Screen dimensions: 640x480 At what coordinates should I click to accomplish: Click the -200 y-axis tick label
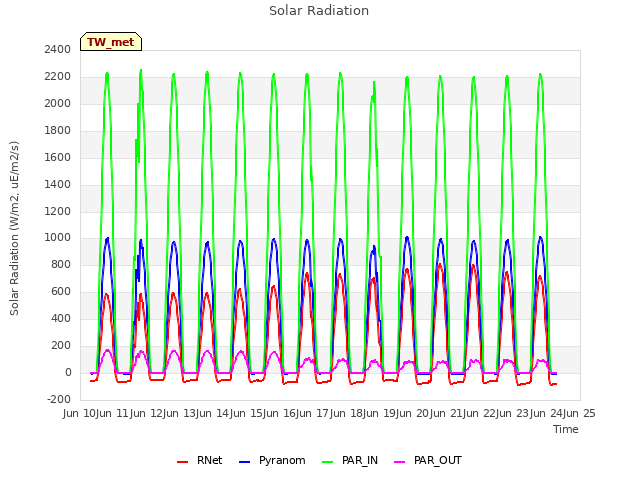coord(59,399)
